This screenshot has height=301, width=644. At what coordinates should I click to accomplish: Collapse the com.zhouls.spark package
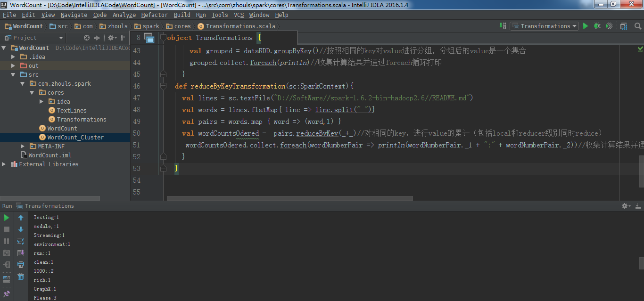pos(23,84)
